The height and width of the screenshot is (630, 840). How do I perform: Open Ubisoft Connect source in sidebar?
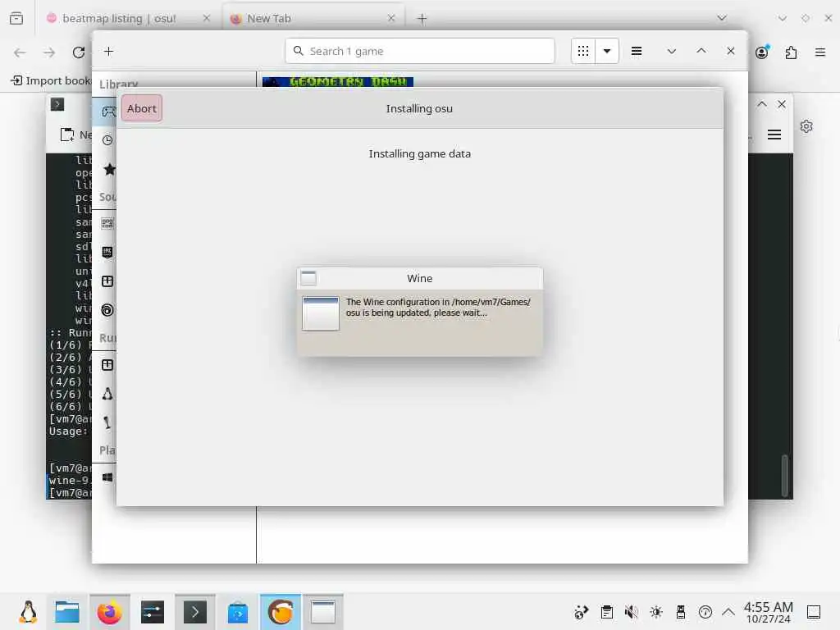click(107, 310)
